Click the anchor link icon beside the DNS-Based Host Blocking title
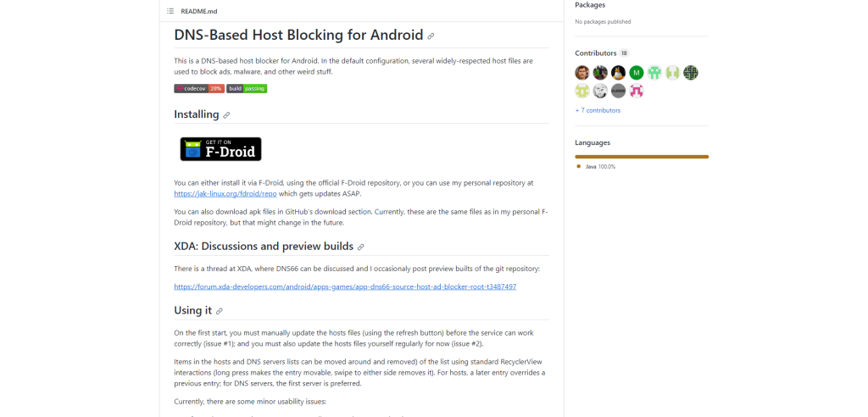Viewport: 868px width, 417px height. click(x=431, y=36)
